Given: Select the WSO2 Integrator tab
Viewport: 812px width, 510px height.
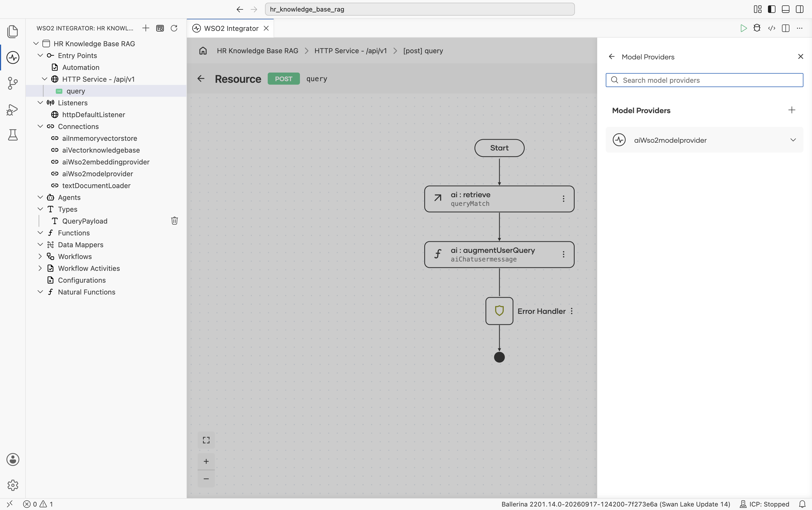Looking at the screenshot, I should click(230, 28).
